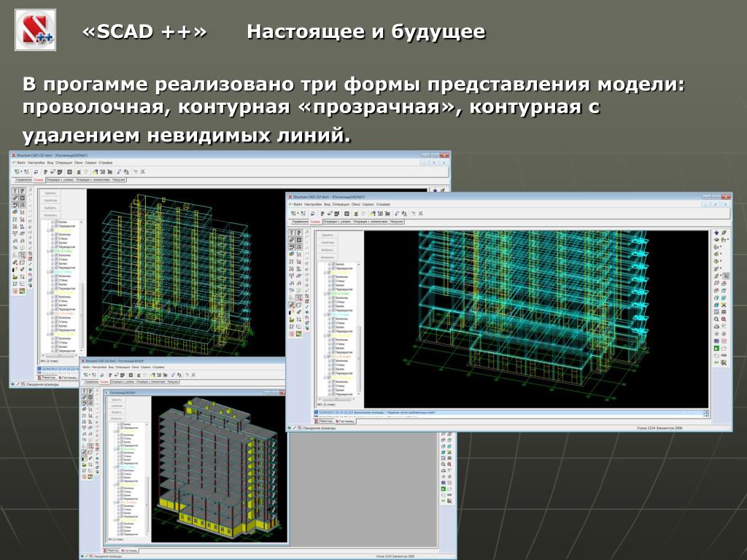Open Файл menu in the right SCAD window
The image size is (747, 560).
(x=298, y=204)
